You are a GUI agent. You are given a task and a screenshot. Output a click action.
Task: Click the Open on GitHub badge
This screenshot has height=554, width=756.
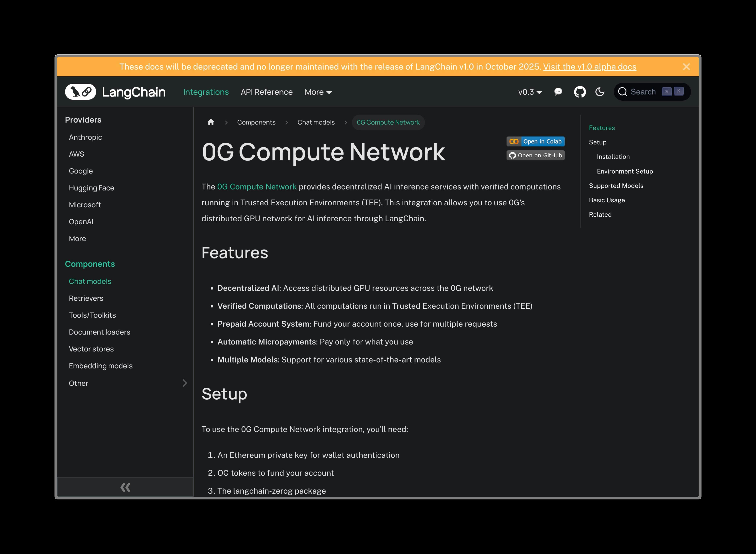[x=535, y=156]
